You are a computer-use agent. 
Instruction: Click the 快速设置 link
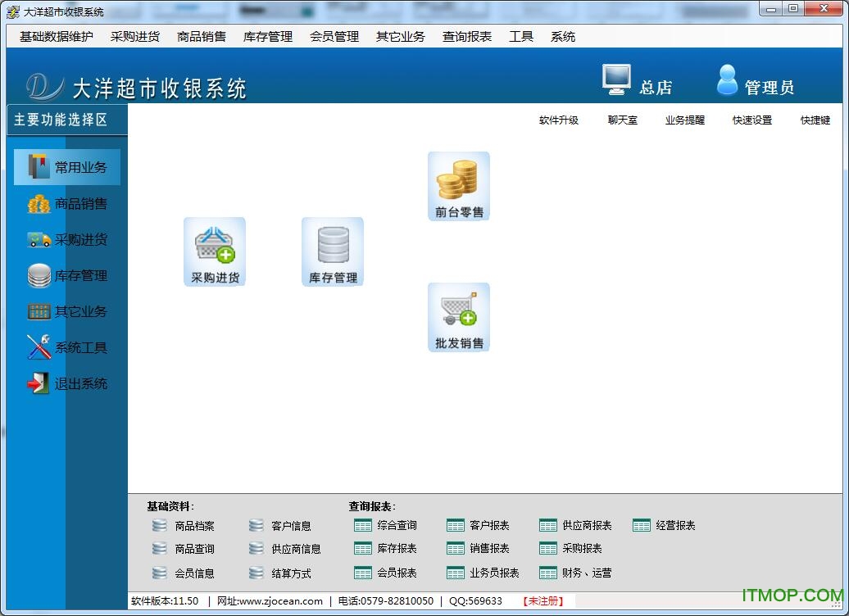click(x=752, y=120)
